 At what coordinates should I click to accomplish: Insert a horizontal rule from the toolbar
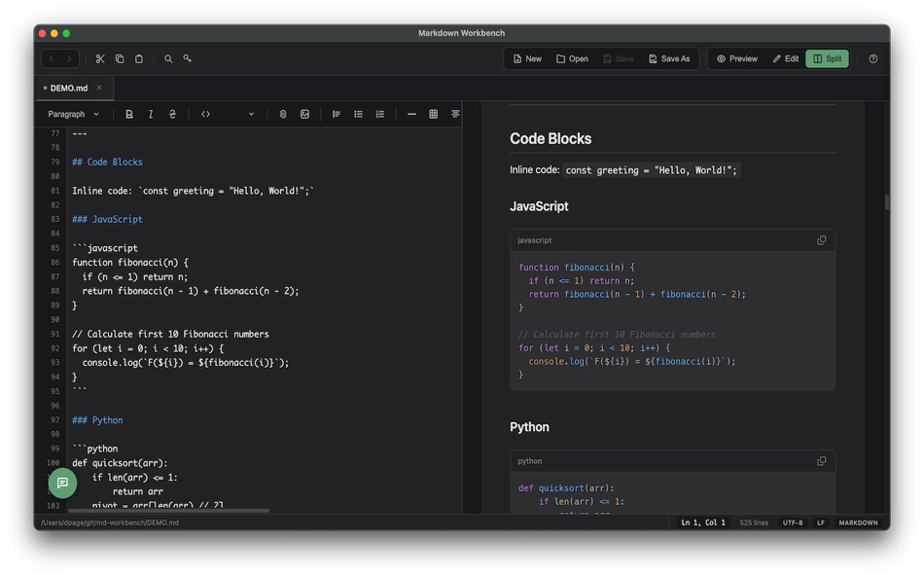pyautogui.click(x=409, y=114)
